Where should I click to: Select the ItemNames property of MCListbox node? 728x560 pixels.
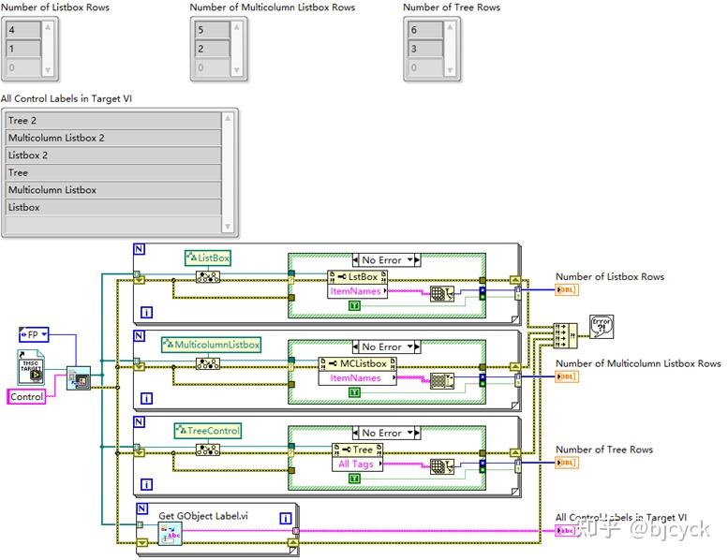358,378
